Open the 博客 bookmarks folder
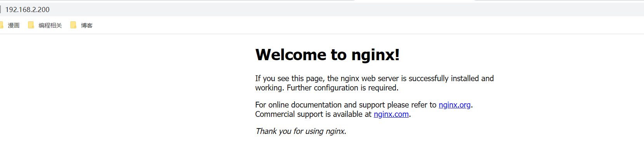This screenshot has width=644, height=165. pyautogui.click(x=81, y=25)
